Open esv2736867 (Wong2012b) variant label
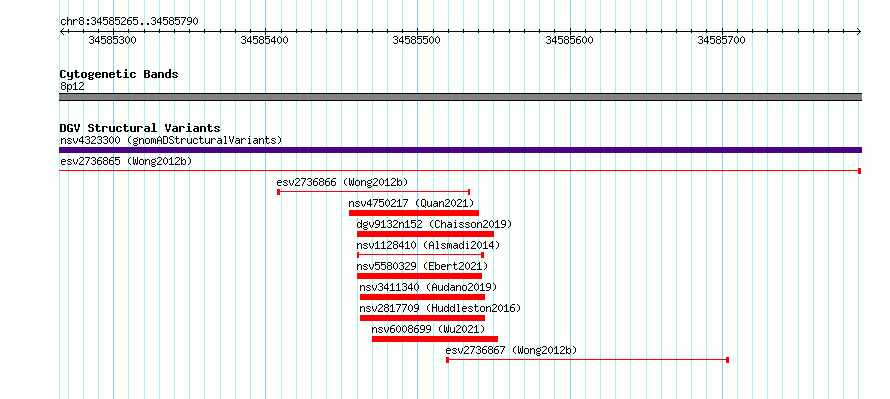The width and height of the screenshot is (890, 399). [x=511, y=350]
